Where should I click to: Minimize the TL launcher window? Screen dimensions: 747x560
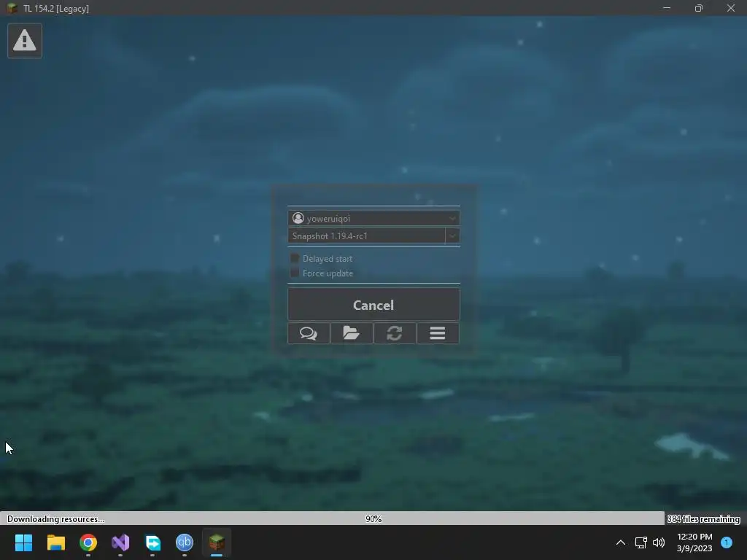667,8
